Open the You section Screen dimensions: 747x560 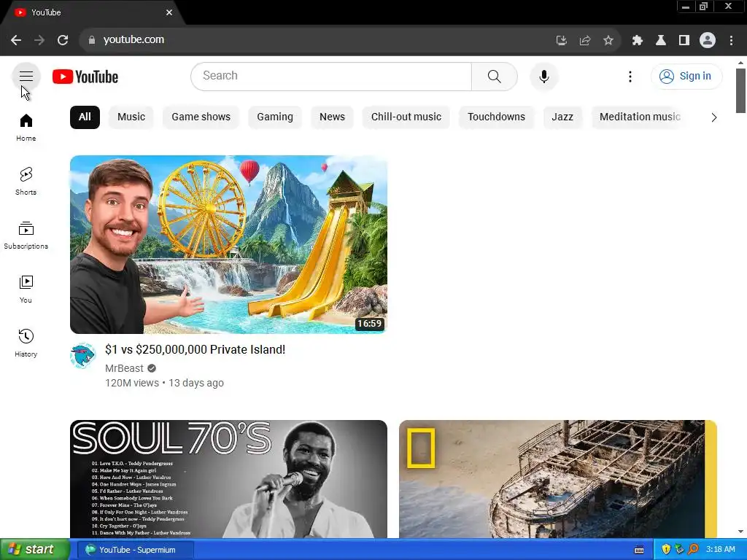(x=26, y=289)
